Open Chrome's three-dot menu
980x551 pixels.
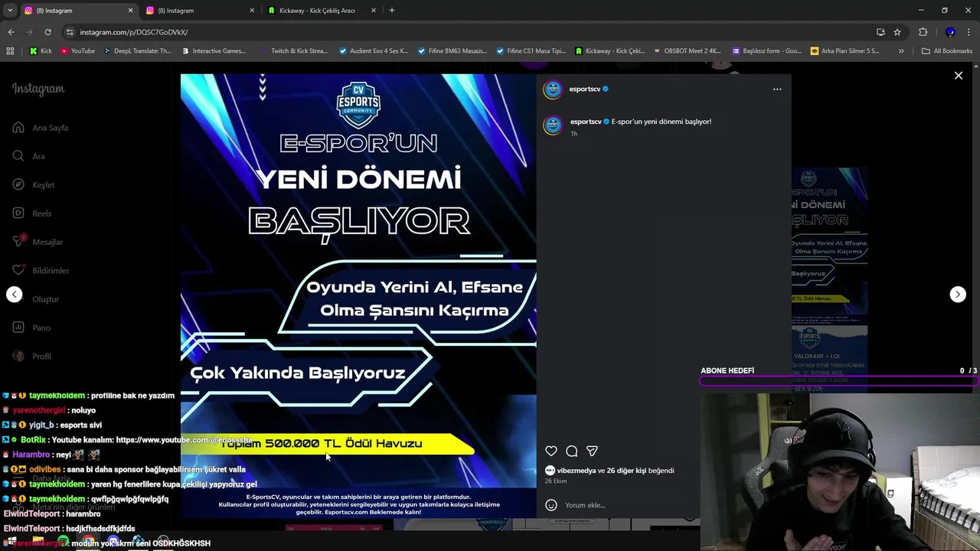tap(969, 32)
